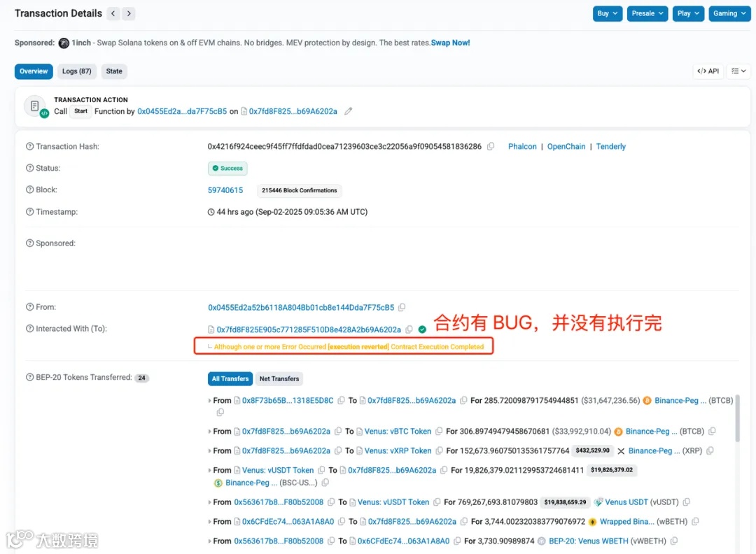Viewport: 756px width, 554px height.
Task: Copy the Venus: vBTC Token address
Action: pos(439,431)
